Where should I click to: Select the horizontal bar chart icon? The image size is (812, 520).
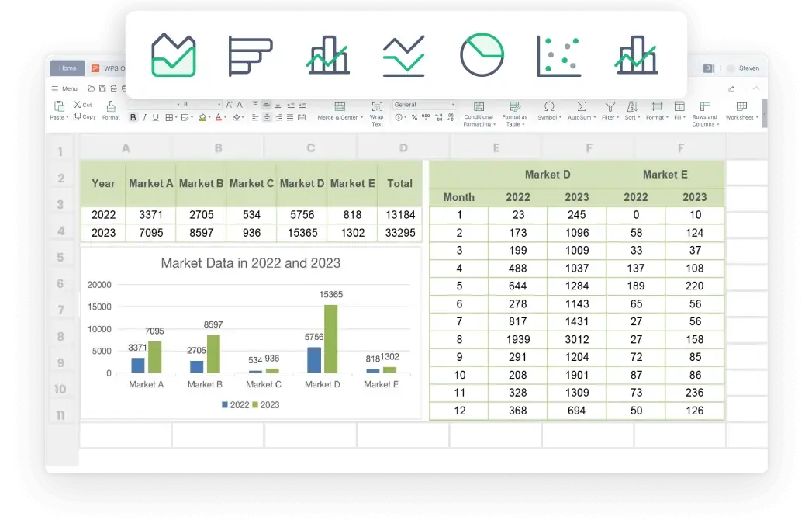click(251, 55)
